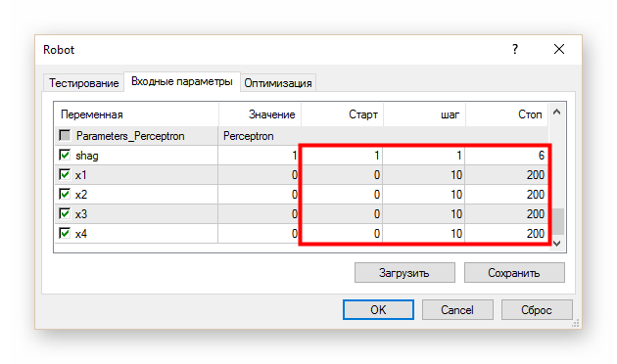Click the Значение cell of x4 row

[x=259, y=234]
